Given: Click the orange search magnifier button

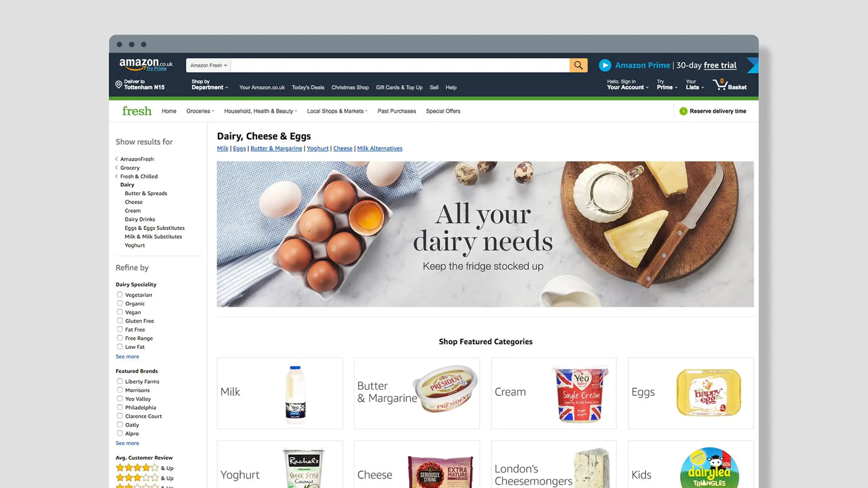Looking at the screenshot, I should (x=578, y=65).
